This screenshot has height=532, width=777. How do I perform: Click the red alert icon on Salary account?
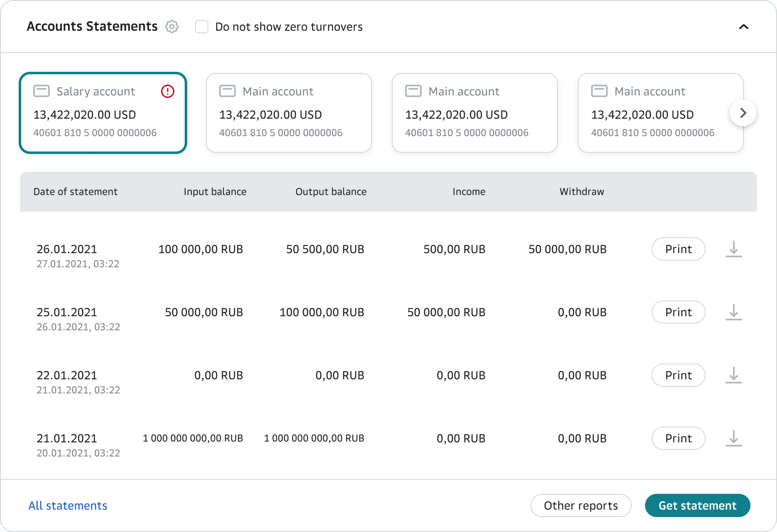[167, 91]
